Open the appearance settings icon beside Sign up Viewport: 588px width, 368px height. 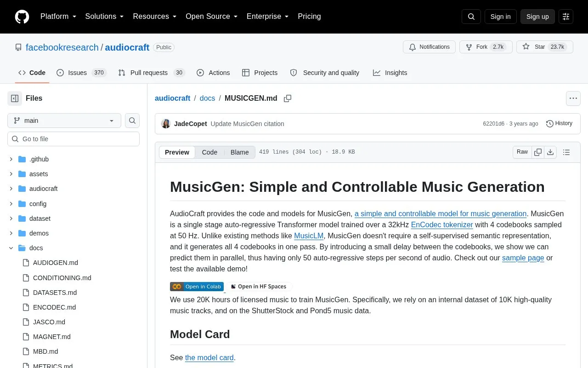point(566,17)
